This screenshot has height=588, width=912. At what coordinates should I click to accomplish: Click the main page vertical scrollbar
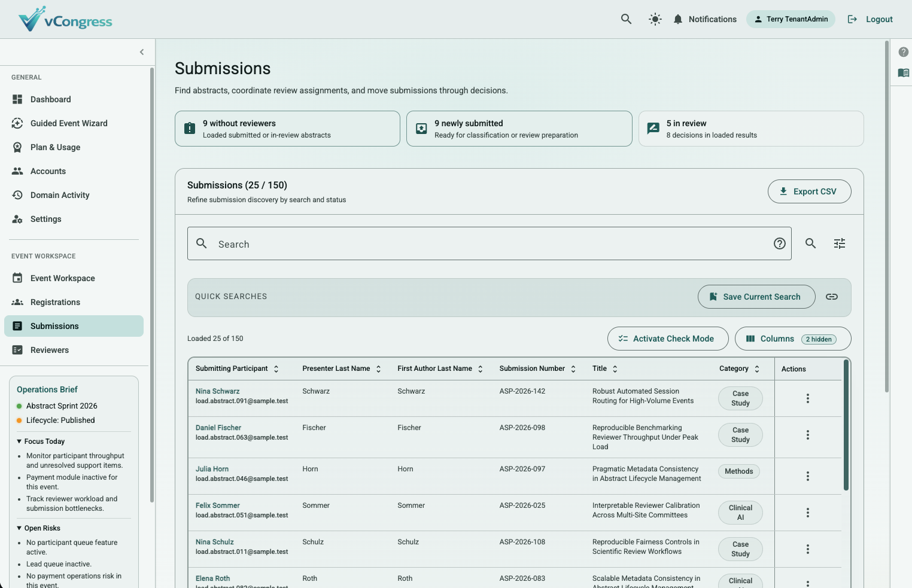tap(887, 217)
